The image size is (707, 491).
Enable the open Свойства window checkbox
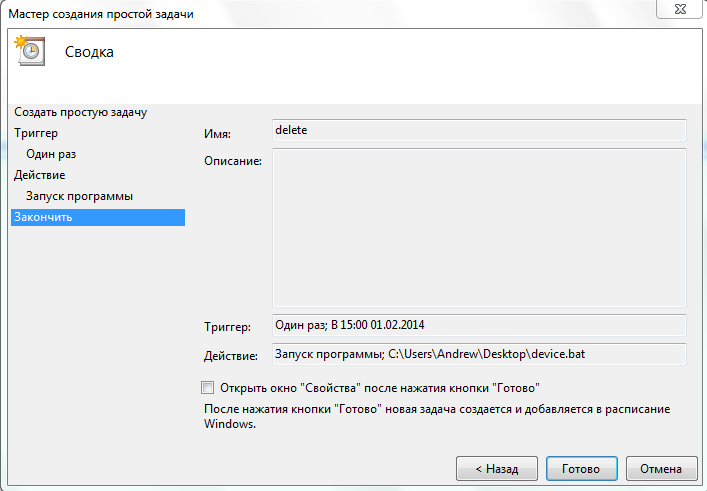click(x=207, y=387)
